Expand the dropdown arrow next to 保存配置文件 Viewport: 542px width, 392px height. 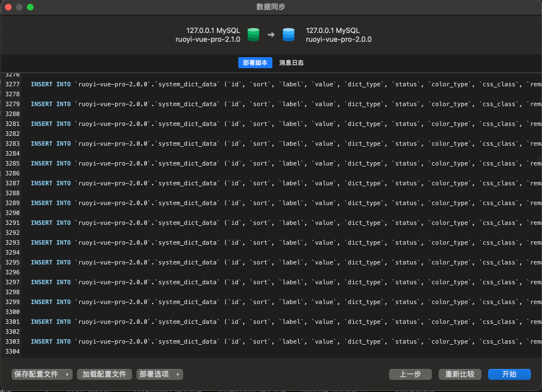[67, 374]
